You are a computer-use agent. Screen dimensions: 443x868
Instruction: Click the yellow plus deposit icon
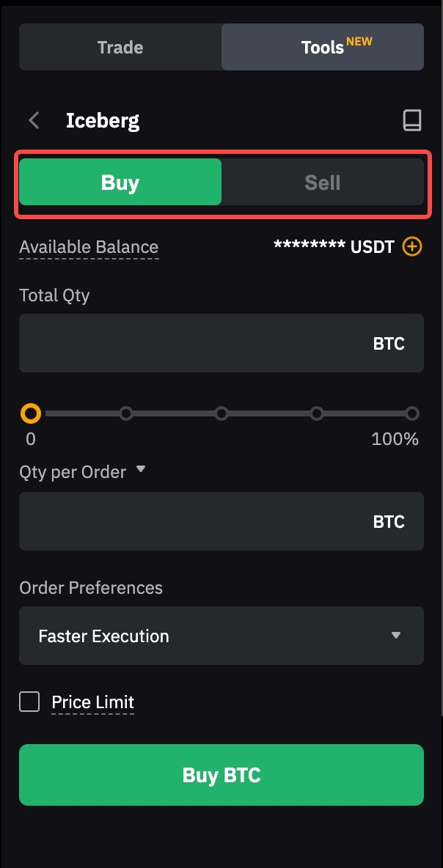(x=413, y=246)
